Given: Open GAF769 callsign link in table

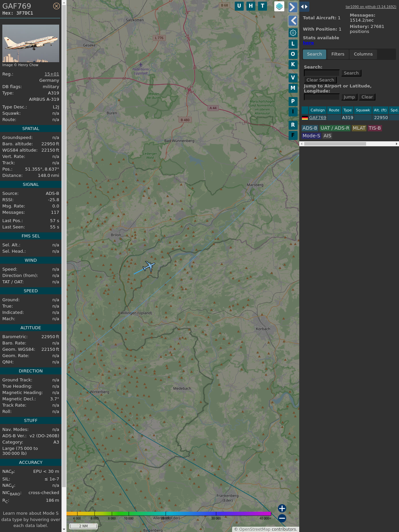Looking at the screenshot, I should [x=318, y=118].
